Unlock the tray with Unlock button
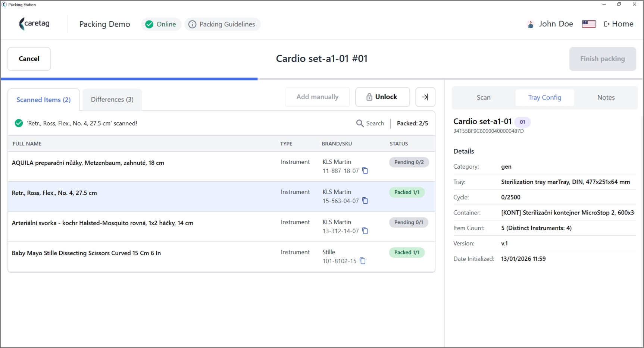The width and height of the screenshot is (644, 348). 382,97
